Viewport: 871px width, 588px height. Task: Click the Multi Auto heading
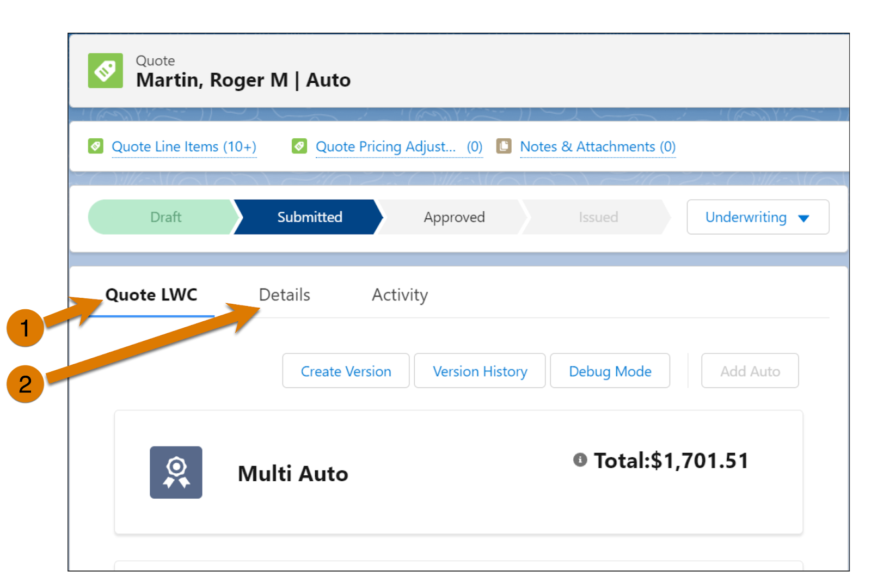(293, 474)
